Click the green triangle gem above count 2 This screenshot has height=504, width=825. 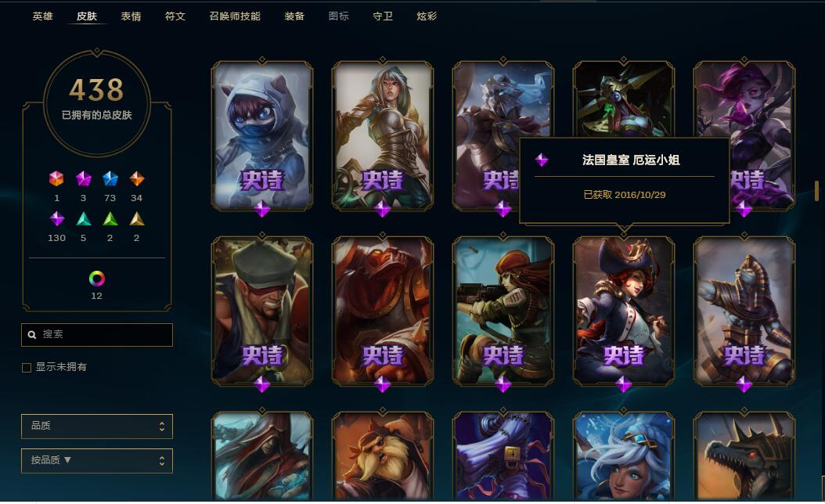click(x=110, y=219)
